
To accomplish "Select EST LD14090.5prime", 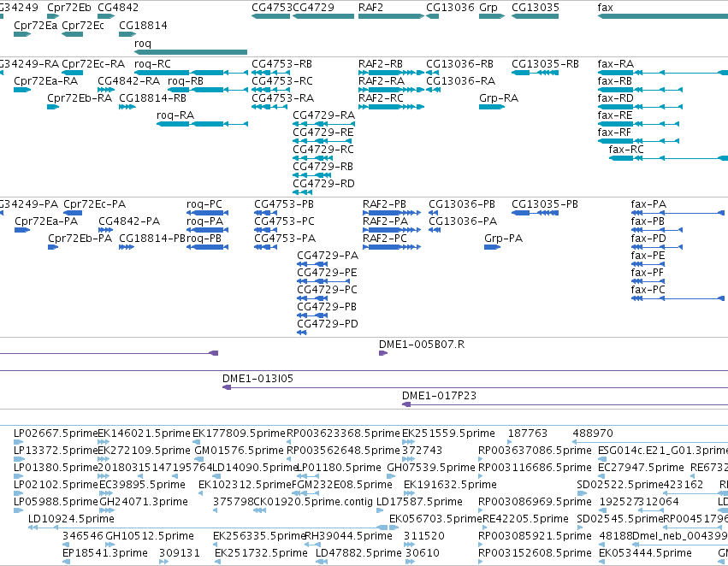I will tap(216, 476).
